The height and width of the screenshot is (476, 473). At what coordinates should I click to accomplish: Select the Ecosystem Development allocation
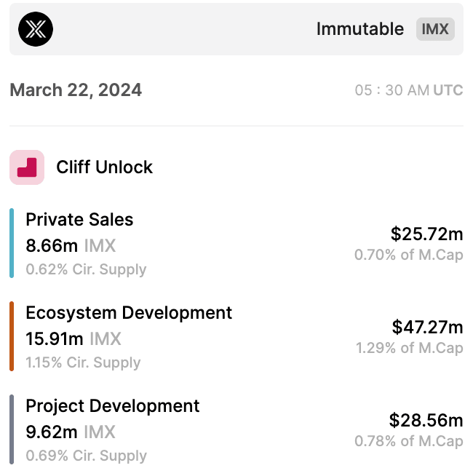pyautogui.click(x=129, y=313)
